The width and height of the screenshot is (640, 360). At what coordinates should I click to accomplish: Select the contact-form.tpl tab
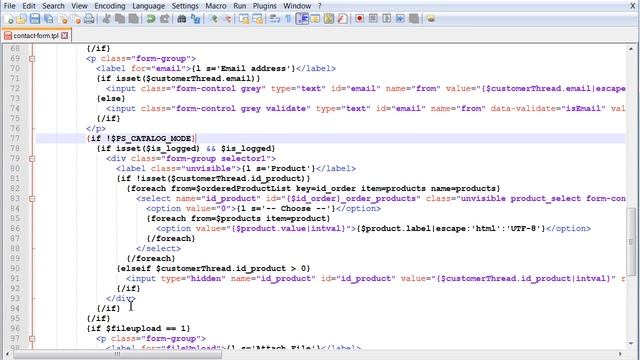(x=36, y=36)
